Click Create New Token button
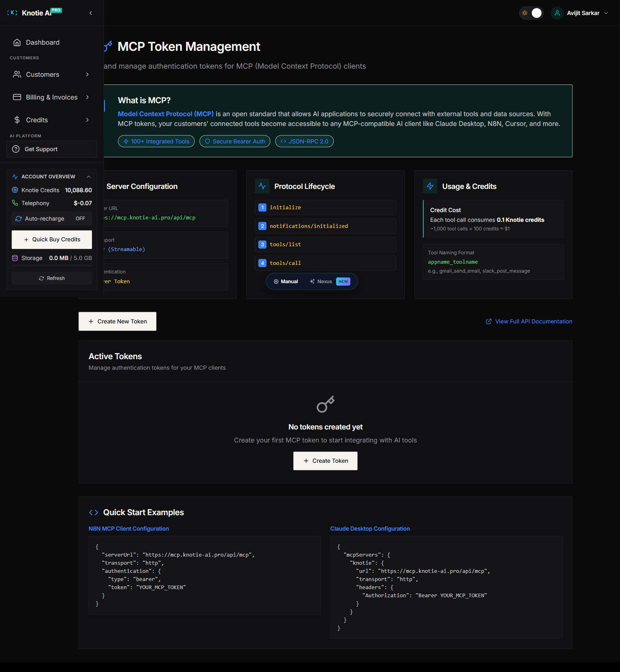The image size is (620, 672). pyautogui.click(x=117, y=321)
